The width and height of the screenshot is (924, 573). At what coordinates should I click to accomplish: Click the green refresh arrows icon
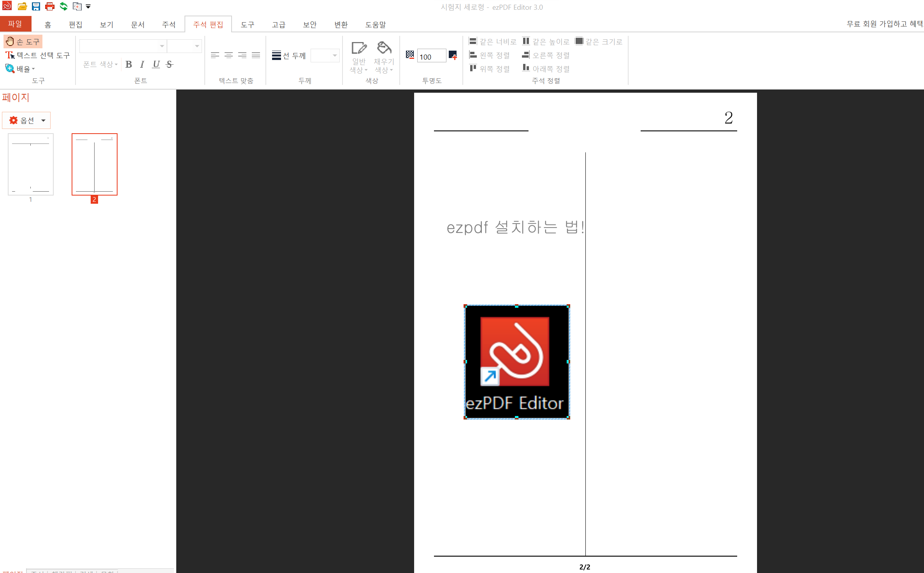(63, 6)
